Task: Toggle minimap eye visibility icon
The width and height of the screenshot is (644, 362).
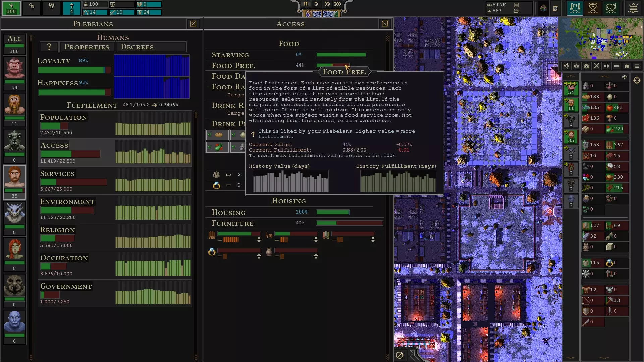Action: click(x=566, y=66)
